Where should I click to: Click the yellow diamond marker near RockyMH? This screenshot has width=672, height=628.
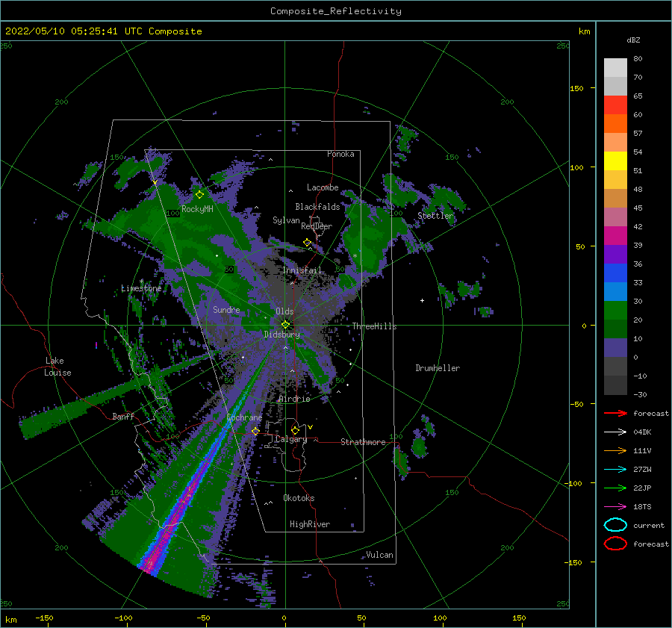coord(199,195)
